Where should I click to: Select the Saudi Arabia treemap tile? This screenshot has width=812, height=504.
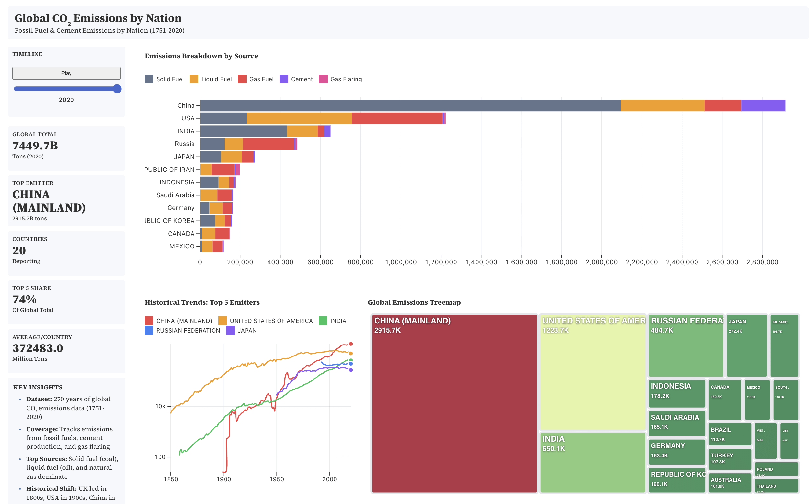[x=677, y=424]
